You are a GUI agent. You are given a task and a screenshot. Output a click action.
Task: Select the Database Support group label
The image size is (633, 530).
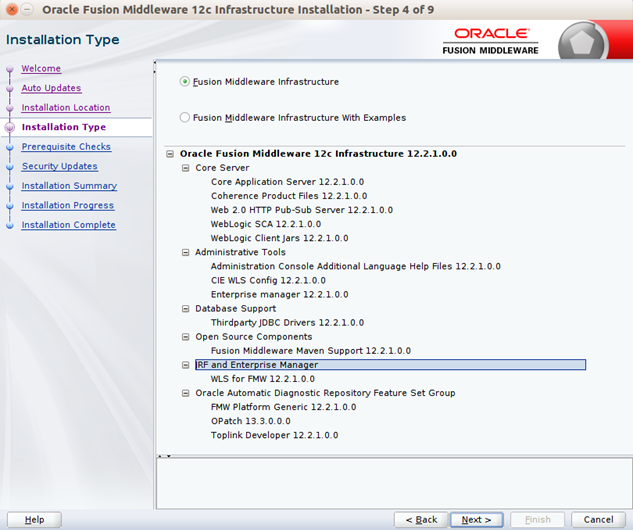(x=236, y=309)
